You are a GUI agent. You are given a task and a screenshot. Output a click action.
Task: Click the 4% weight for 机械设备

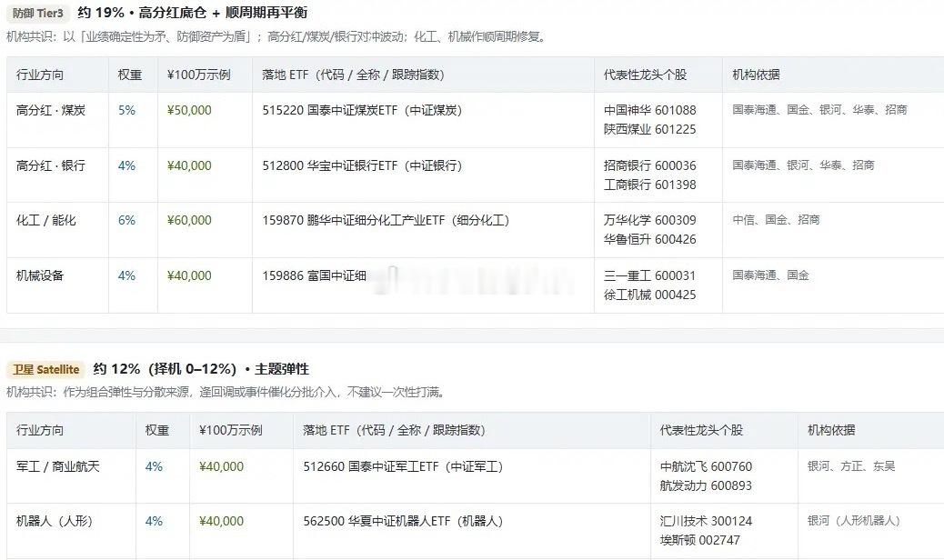tap(126, 275)
